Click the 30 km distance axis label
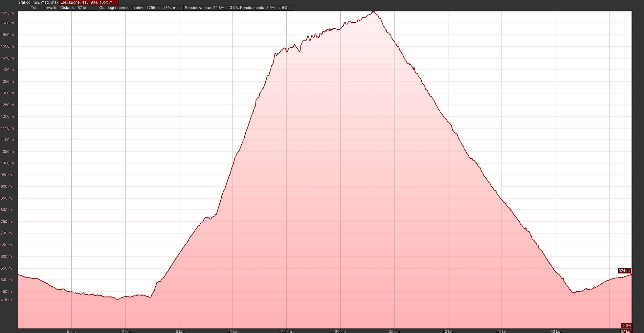This screenshot has height=333, width=644. 340,331
